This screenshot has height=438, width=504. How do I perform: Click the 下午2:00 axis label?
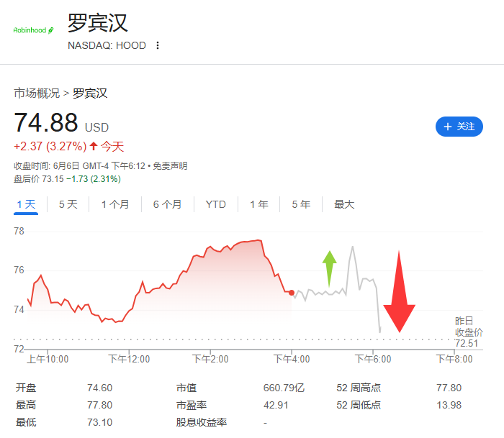[x=210, y=359]
